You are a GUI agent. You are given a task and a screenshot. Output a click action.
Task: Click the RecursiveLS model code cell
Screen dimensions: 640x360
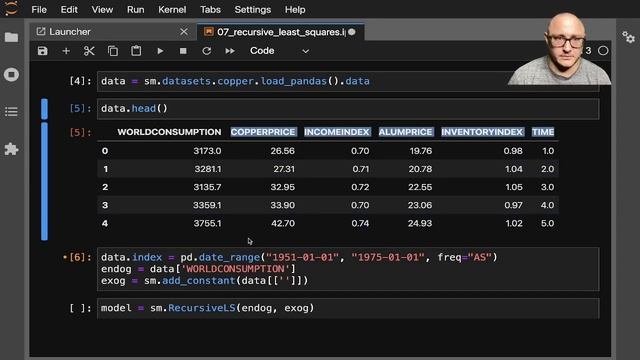point(348,308)
